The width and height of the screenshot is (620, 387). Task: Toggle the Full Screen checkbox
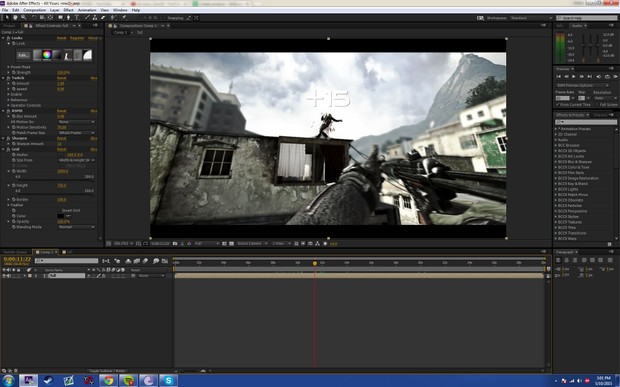(597, 105)
